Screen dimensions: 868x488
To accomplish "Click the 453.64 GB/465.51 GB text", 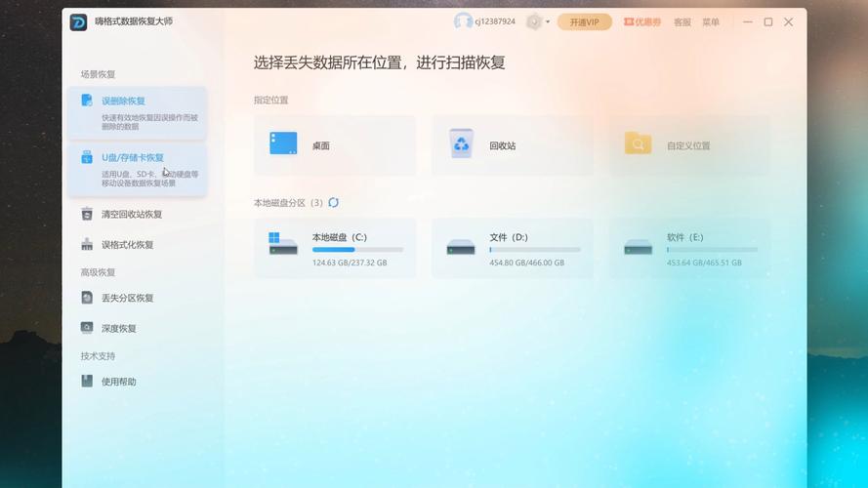I will pyautogui.click(x=704, y=263).
